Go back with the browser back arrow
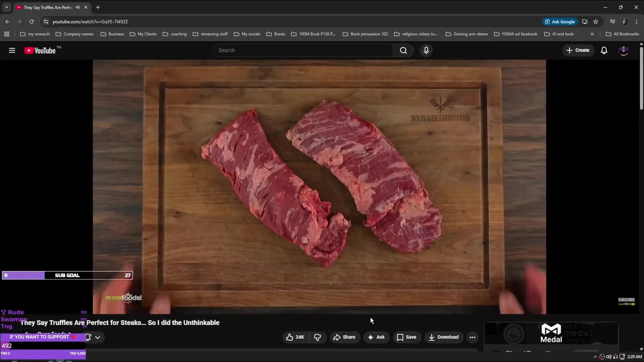The image size is (644, 362). [x=7, y=22]
